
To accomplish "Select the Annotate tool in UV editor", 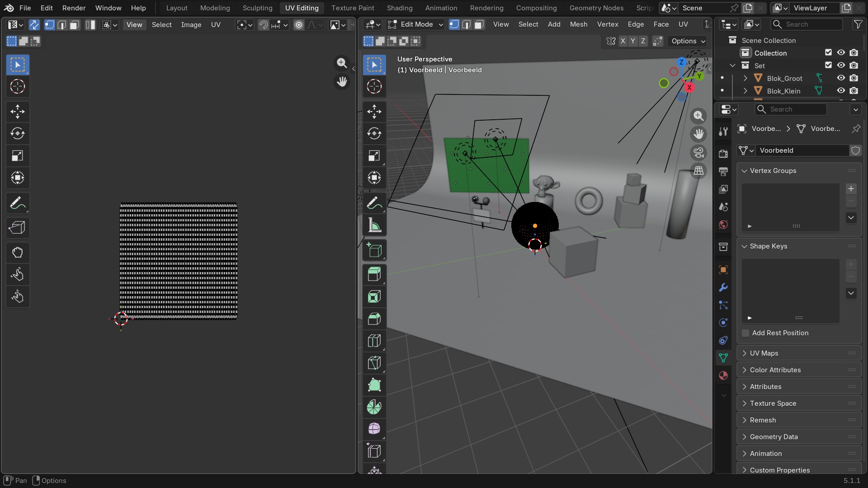I will click(x=18, y=203).
